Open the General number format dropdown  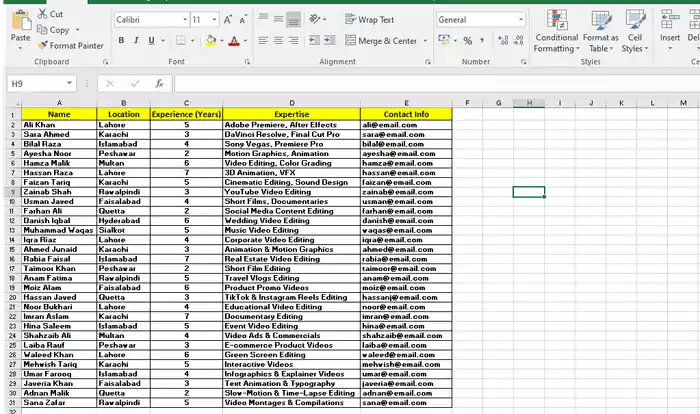[521, 20]
